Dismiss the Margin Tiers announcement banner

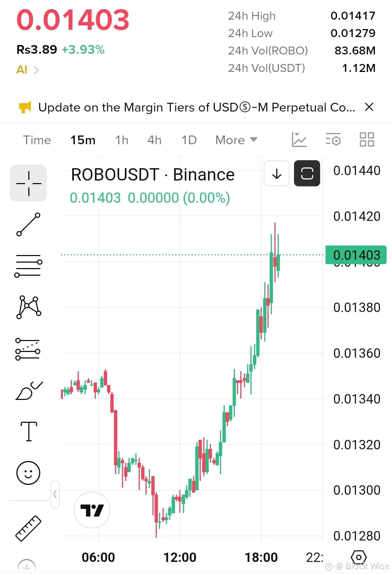coord(369,107)
